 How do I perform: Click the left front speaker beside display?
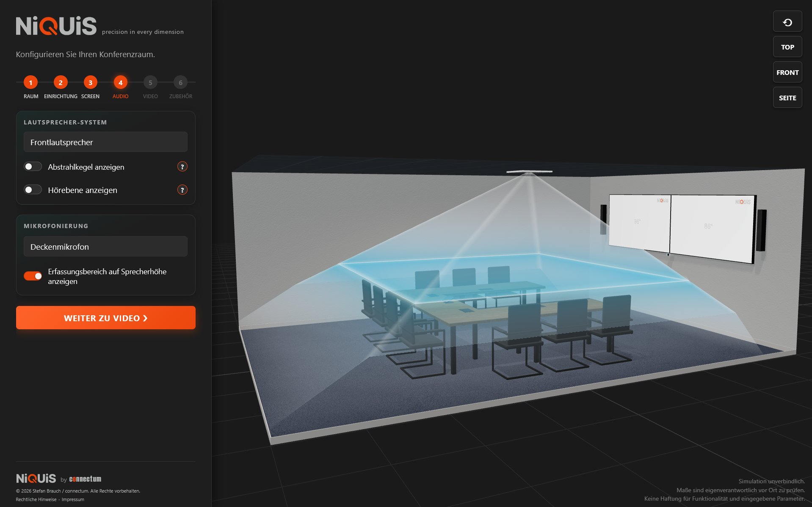tap(603, 219)
